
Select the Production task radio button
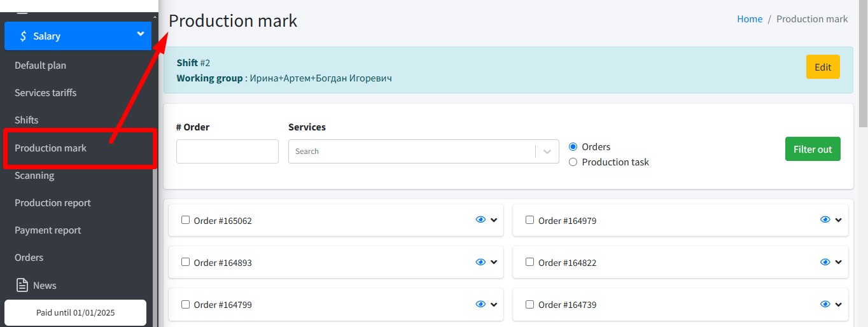coord(573,162)
